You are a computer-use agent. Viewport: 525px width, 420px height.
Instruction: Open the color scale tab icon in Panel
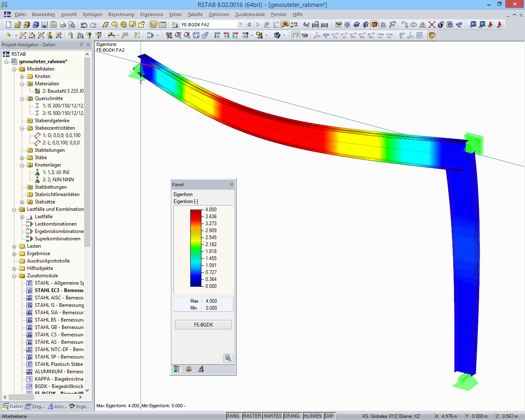177,369
